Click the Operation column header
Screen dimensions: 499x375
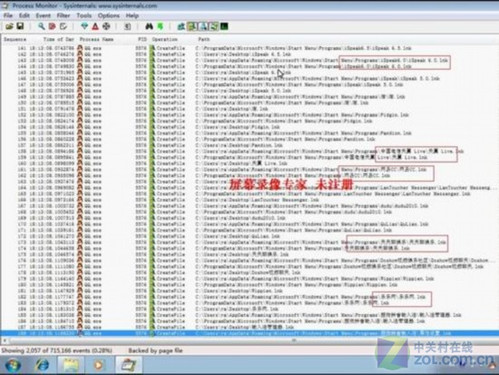165,39
